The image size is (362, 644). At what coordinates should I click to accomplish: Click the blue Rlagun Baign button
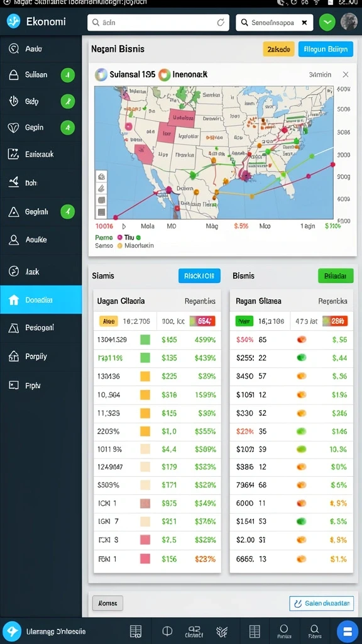326,49
